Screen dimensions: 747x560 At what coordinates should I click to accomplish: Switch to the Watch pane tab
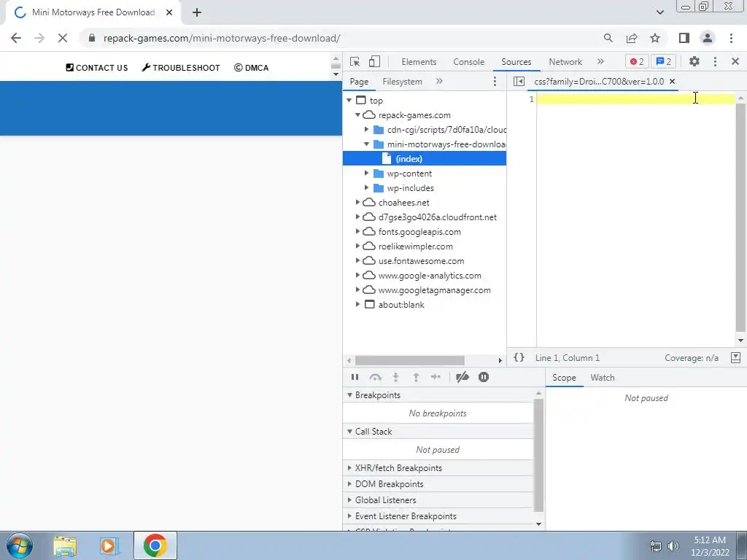pyautogui.click(x=602, y=378)
